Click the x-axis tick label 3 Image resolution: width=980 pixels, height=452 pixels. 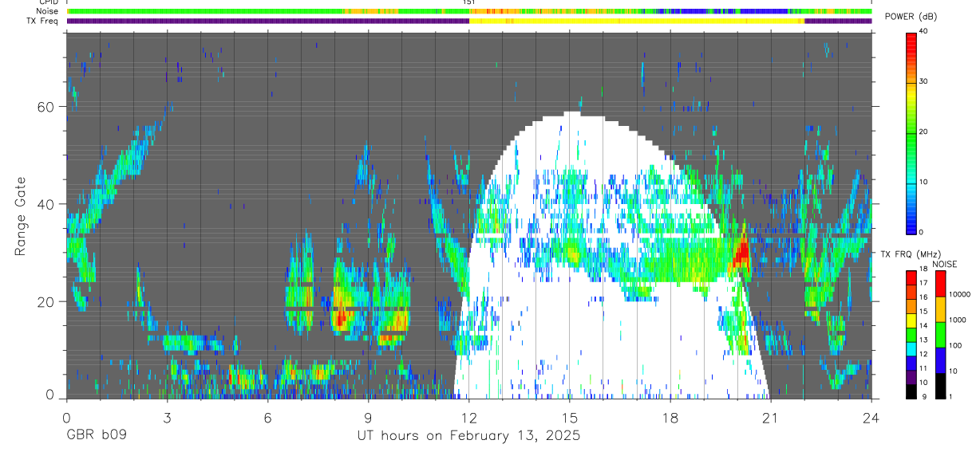pyautogui.click(x=167, y=417)
